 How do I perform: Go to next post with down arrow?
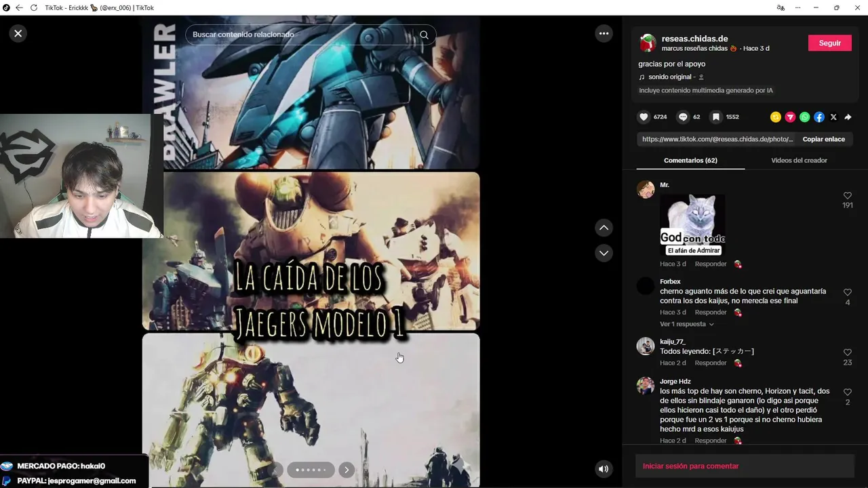pos(604,253)
